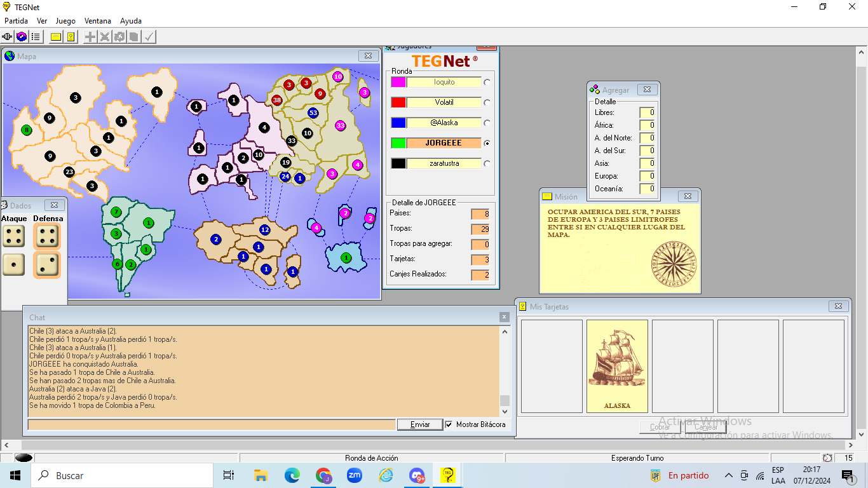This screenshot has height=488, width=868.
Task: Click the 'Ronda de Acción' status text
Action: [371, 457]
